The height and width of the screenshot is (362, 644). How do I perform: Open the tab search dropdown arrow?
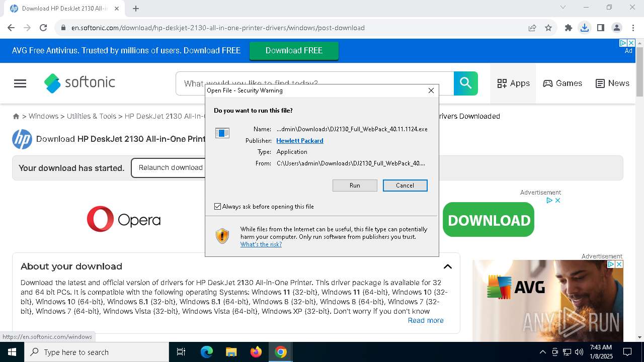coord(563,7)
